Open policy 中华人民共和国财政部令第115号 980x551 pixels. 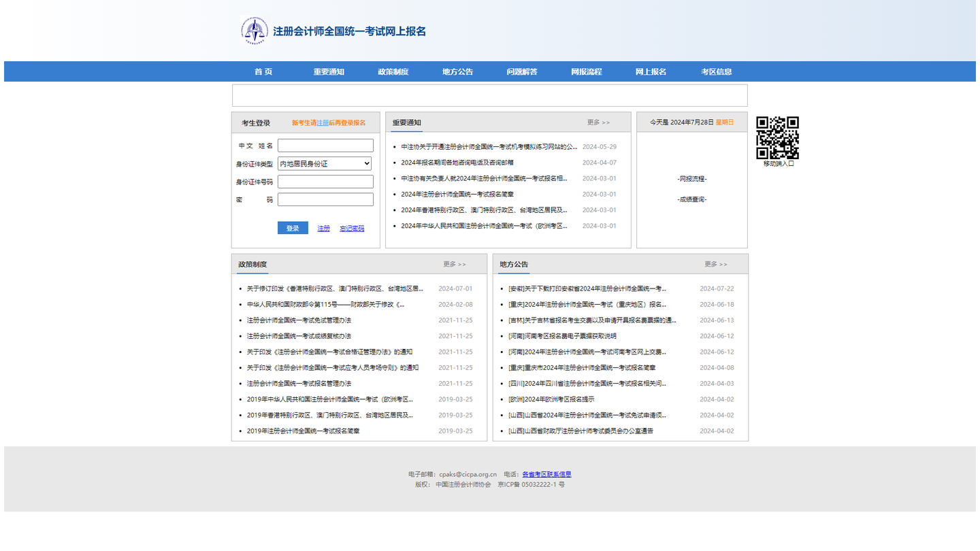pos(325,304)
